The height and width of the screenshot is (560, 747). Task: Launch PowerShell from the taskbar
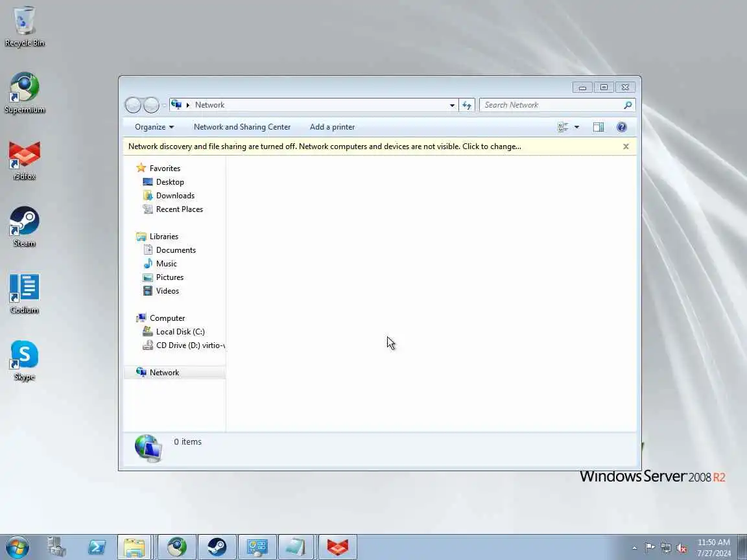point(97,547)
